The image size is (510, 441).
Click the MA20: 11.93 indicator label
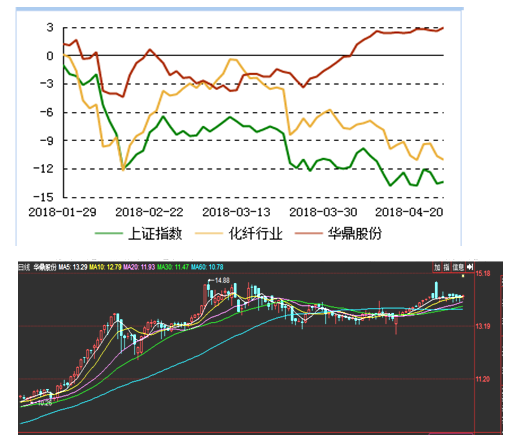click(x=139, y=267)
